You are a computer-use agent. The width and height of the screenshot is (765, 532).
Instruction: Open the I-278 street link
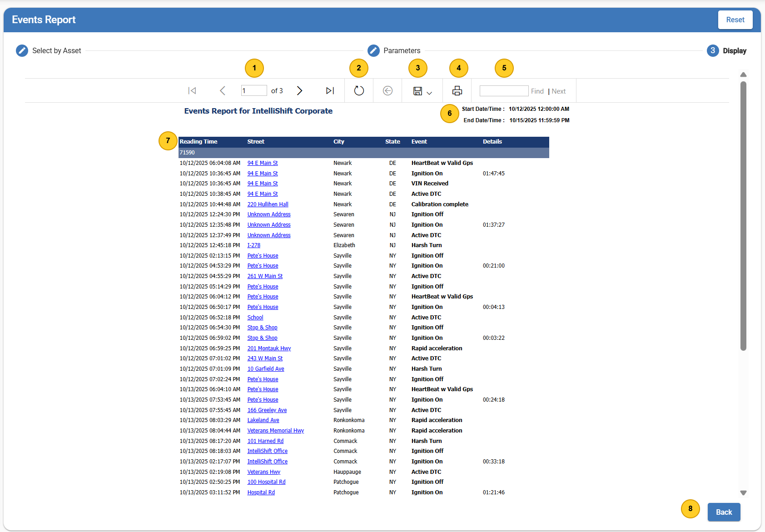(x=253, y=245)
